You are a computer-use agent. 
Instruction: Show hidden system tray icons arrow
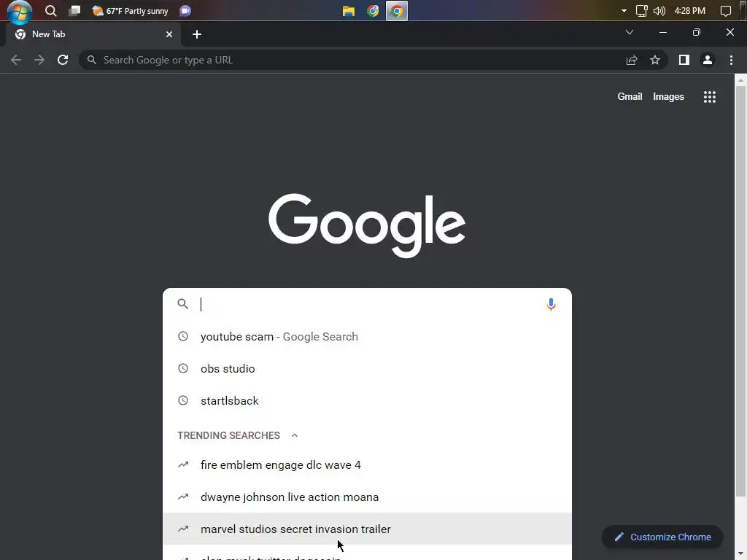click(624, 11)
